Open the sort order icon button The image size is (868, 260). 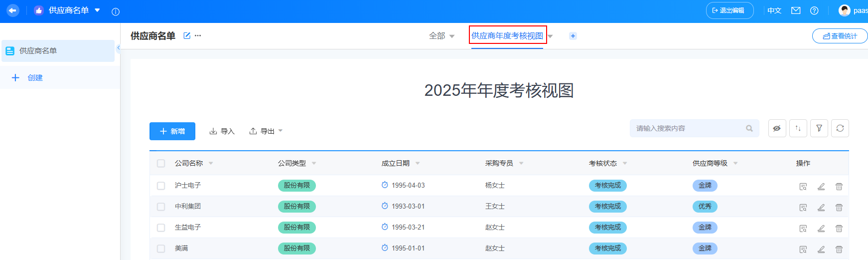pyautogui.click(x=798, y=128)
